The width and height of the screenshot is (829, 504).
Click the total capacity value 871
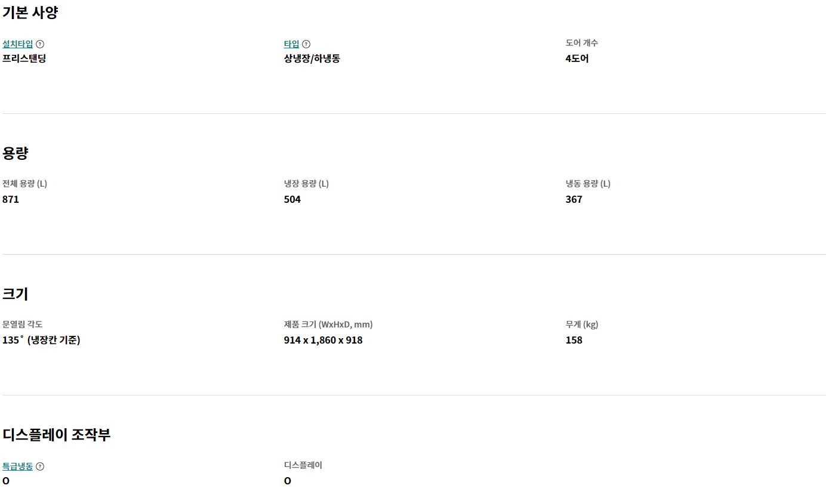11,199
